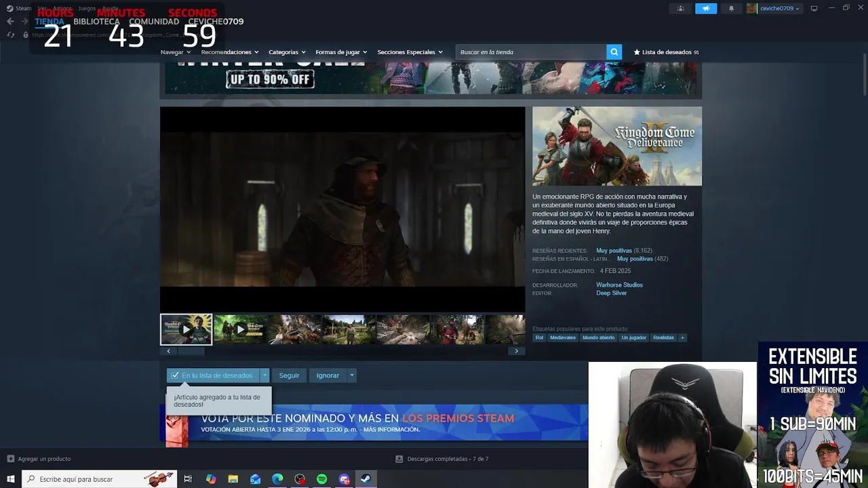Click the Medievales tag
Screen dimensions: 868x488
click(x=563, y=338)
